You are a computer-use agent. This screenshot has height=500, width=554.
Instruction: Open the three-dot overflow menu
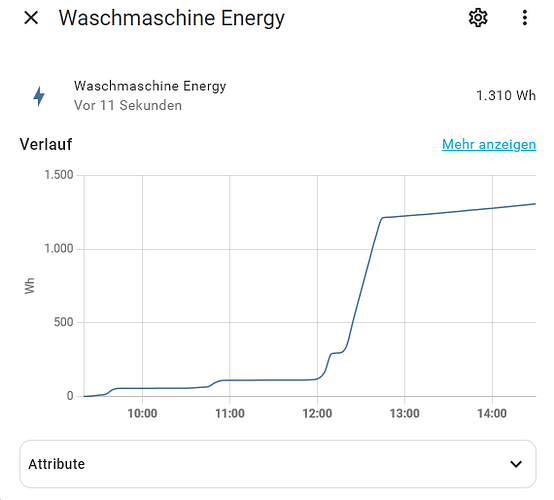[525, 18]
